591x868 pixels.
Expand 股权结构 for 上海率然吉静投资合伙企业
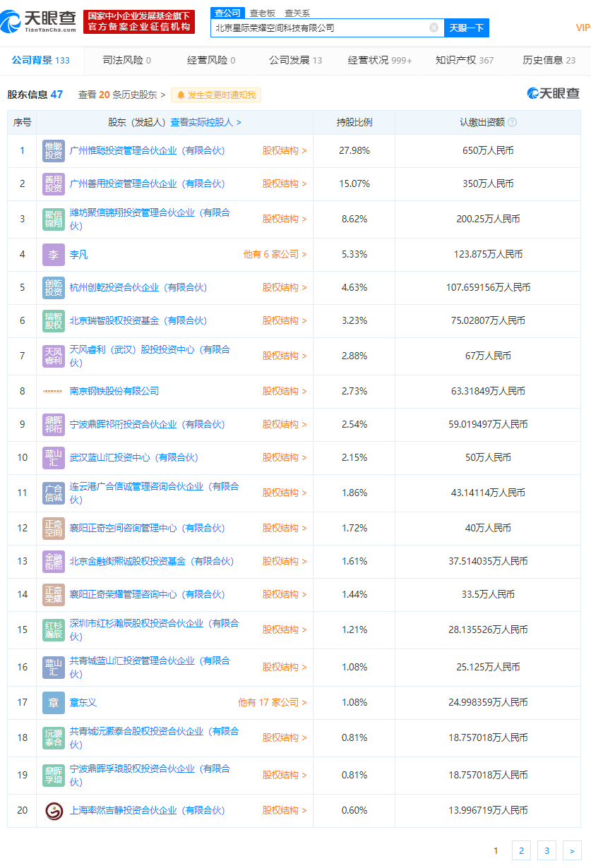(285, 810)
